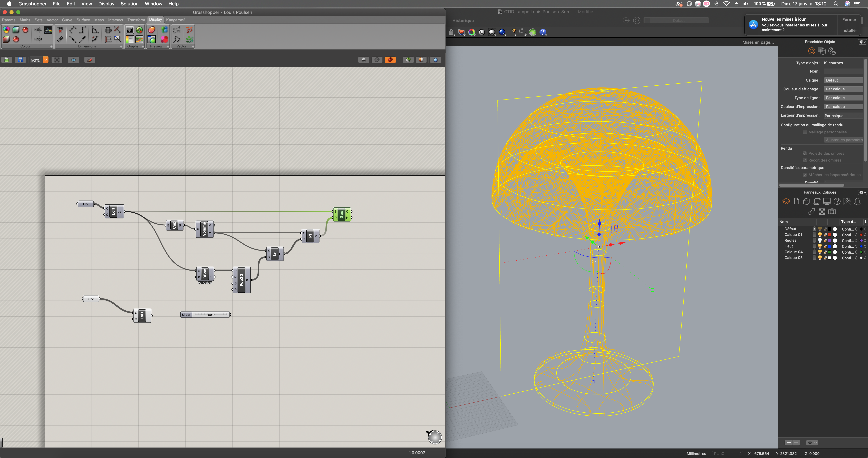Screen dimensions: 868x458
Task: Switch to the Kangaroo2 tab
Action: [176, 20]
